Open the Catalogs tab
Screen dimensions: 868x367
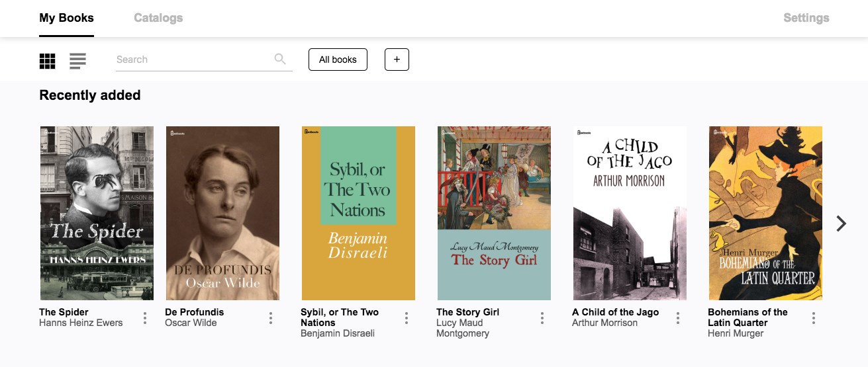pos(158,18)
